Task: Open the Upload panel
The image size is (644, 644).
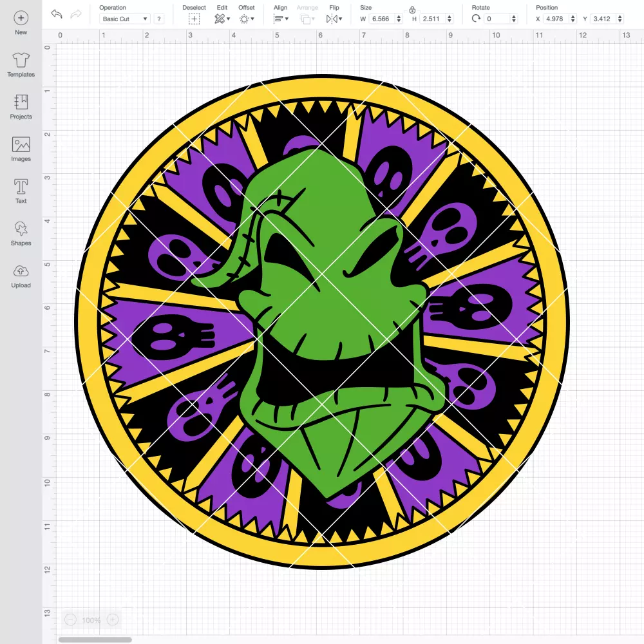Action: tap(21, 276)
